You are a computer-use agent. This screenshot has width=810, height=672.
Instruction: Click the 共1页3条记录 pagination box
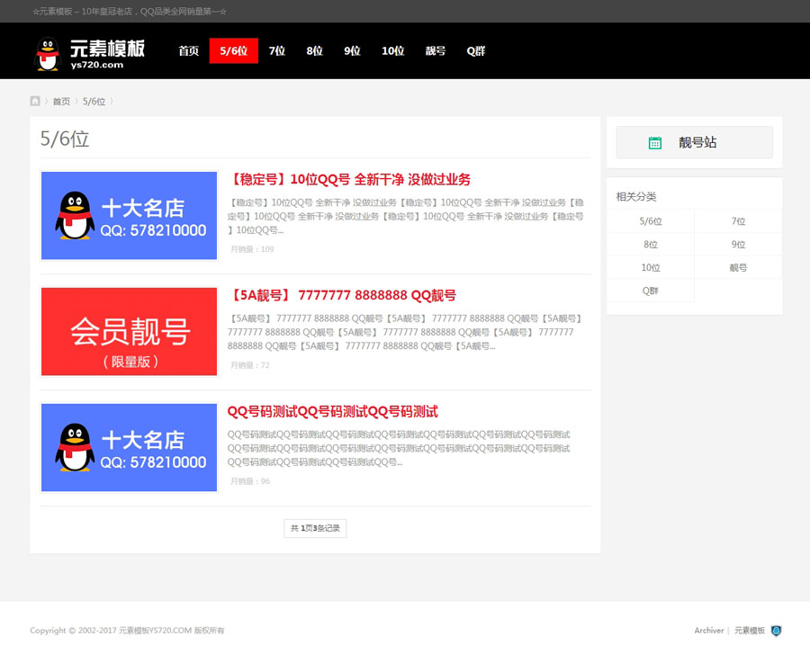(x=315, y=528)
